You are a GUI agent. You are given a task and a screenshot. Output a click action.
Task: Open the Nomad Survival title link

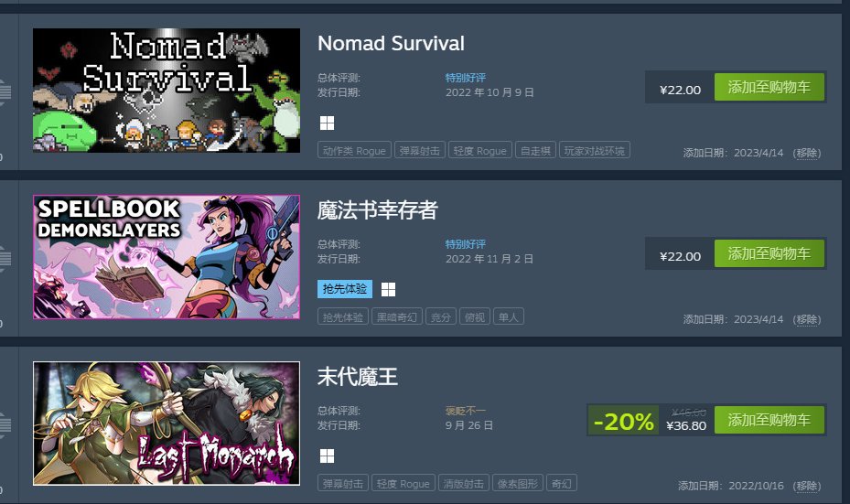click(x=391, y=43)
